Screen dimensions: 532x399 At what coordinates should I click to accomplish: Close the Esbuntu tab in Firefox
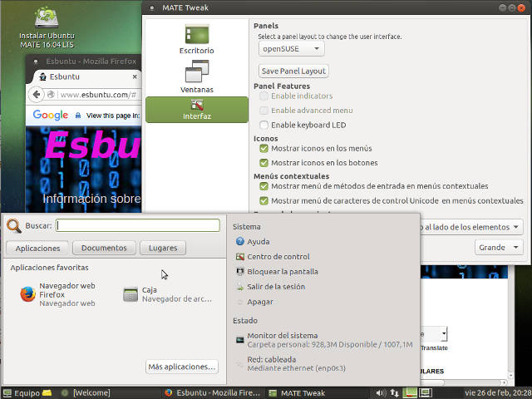click(135, 76)
